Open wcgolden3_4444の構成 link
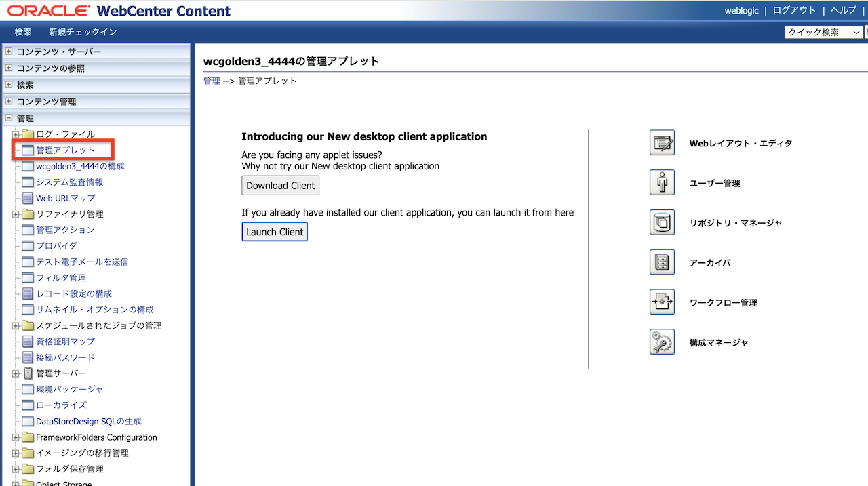 80,166
